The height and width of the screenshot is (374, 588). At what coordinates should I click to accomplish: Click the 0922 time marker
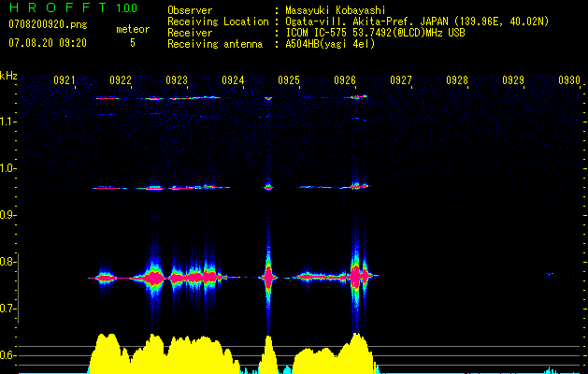pyautogui.click(x=121, y=80)
